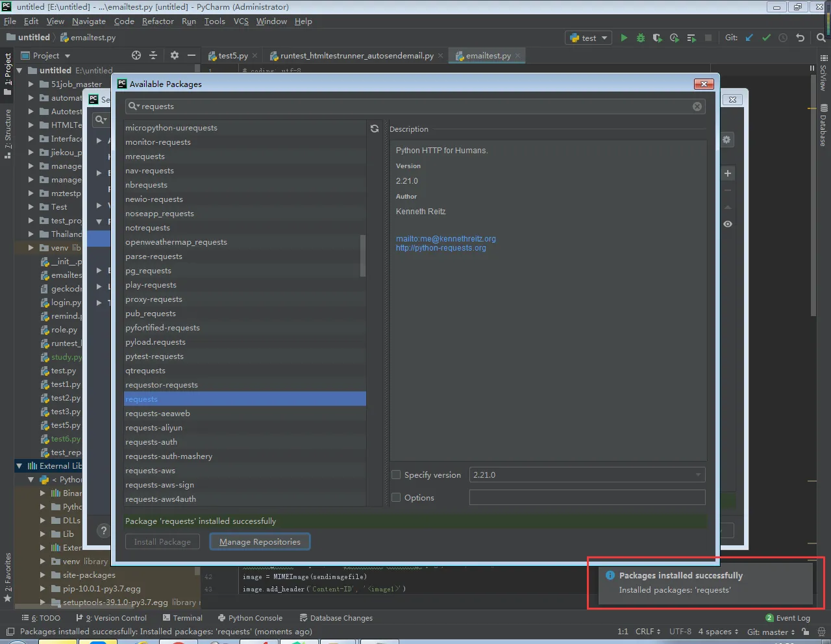Screen dimensions: 831x644
Task: Open the Database Changes tool window
Action: pyautogui.click(x=336, y=618)
